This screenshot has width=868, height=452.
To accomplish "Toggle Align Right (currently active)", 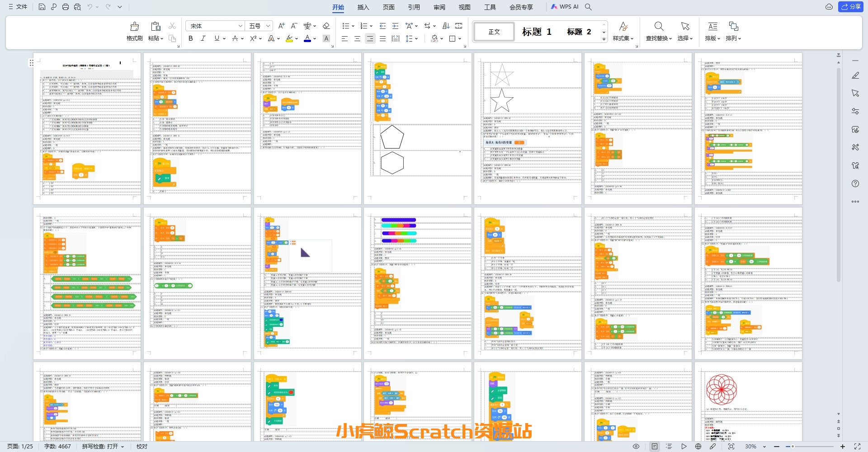I will tap(370, 38).
